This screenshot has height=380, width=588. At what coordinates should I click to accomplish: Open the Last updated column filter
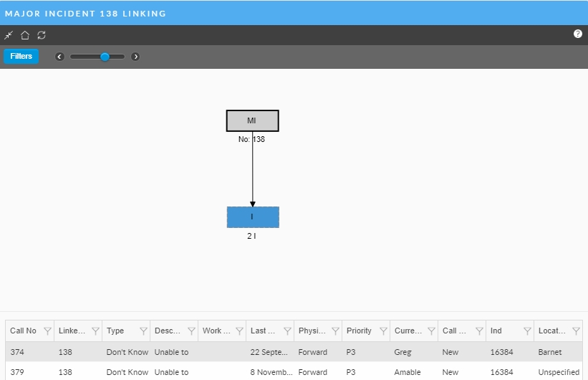(287, 331)
